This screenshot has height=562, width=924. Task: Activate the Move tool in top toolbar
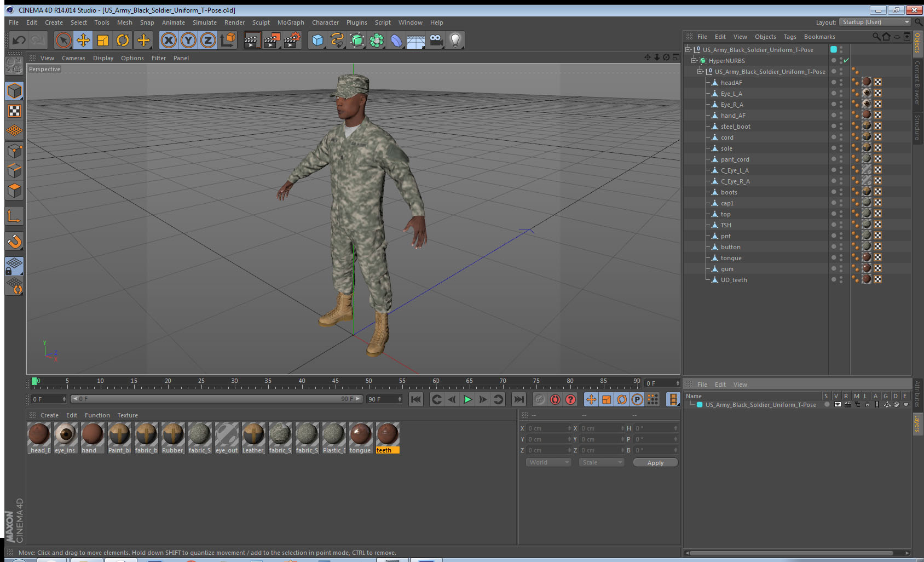[x=83, y=40]
